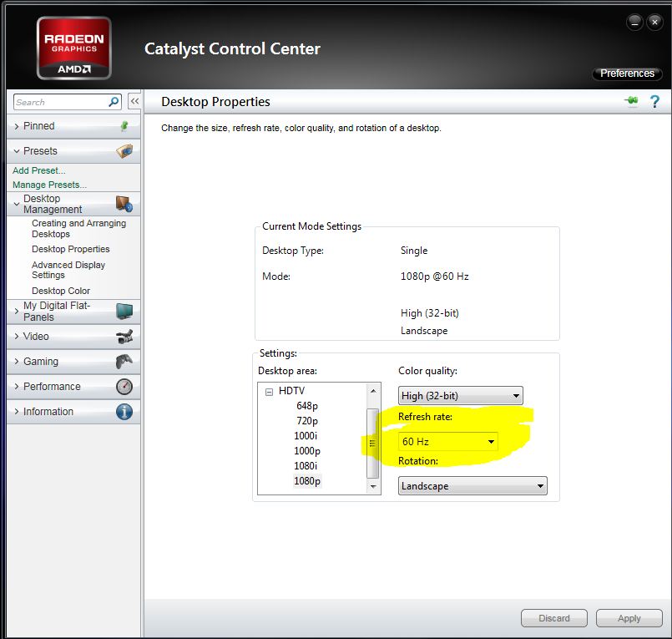Click Add Preset link
Viewport: 672px width, 639px height.
tap(39, 170)
